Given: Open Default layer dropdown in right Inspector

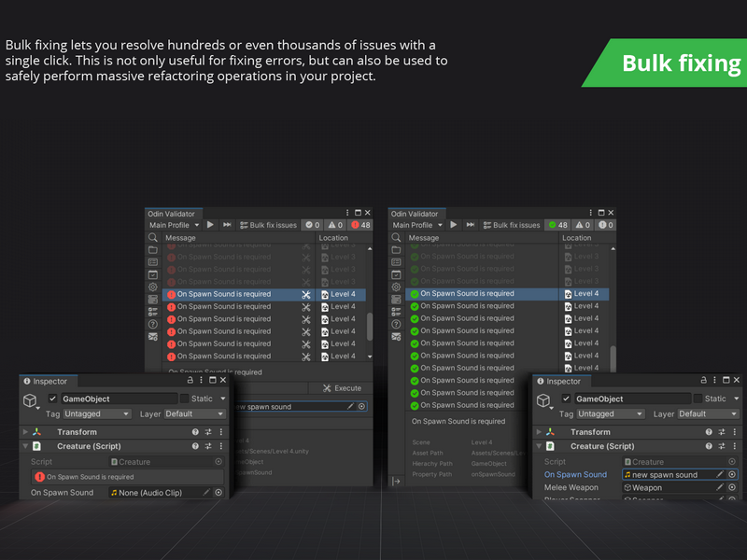Looking at the screenshot, I should point(708,413).
